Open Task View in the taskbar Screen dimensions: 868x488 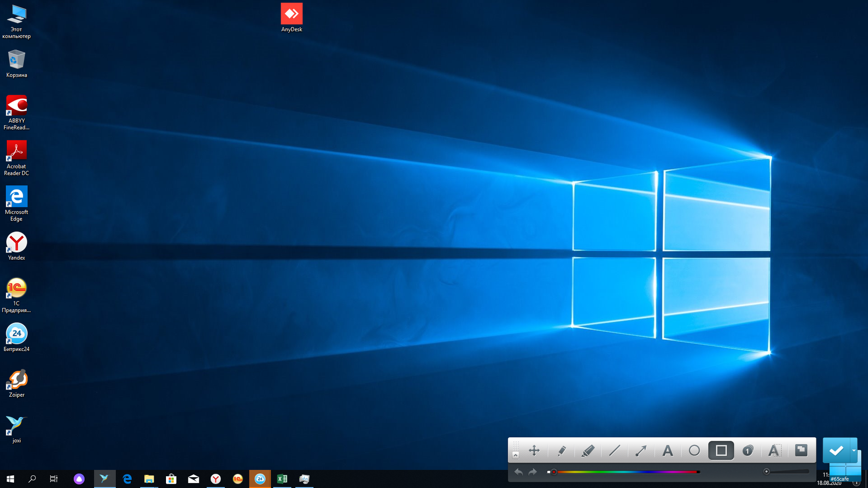54,479
